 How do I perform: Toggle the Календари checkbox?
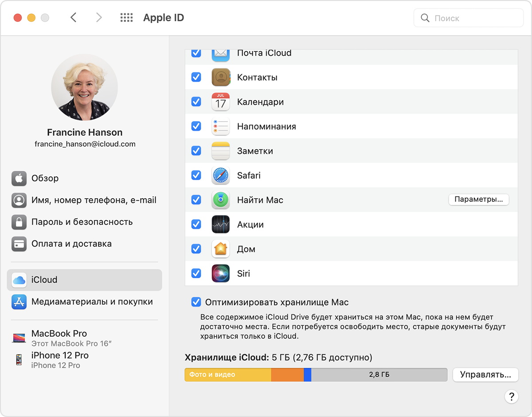[196, 102]
